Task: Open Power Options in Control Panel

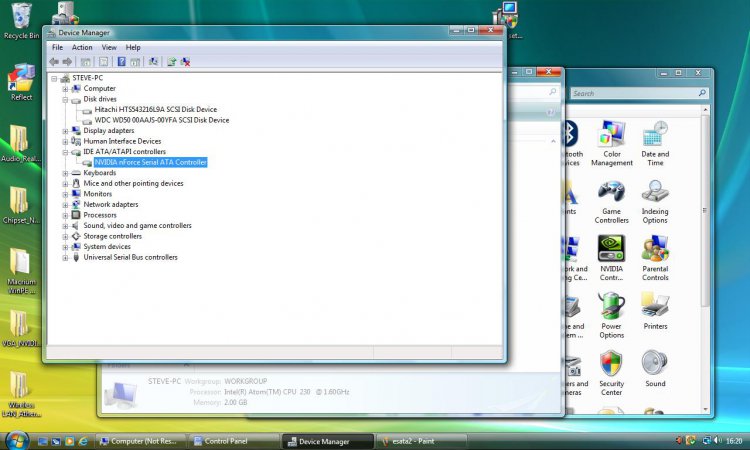Action: point(611,316)
